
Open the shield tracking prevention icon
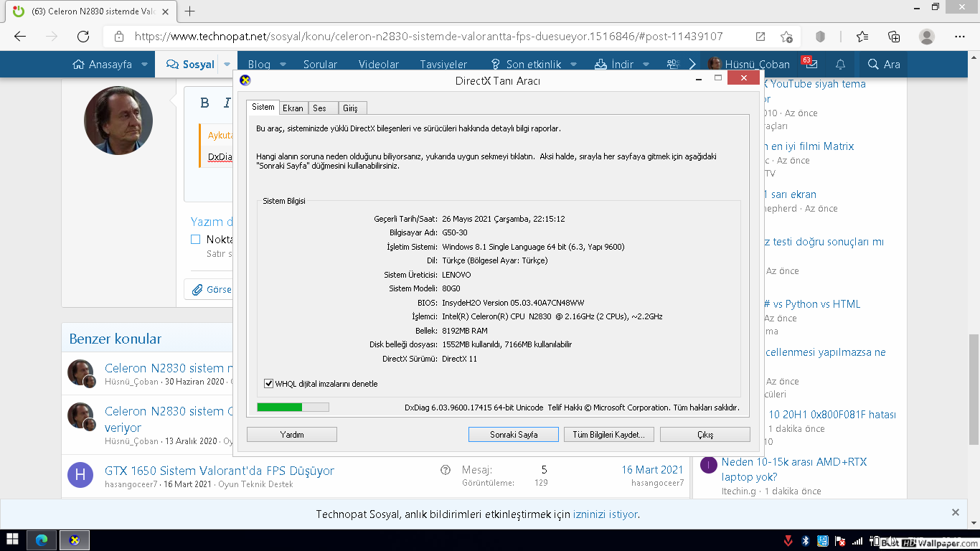click(x=821, y=37)
